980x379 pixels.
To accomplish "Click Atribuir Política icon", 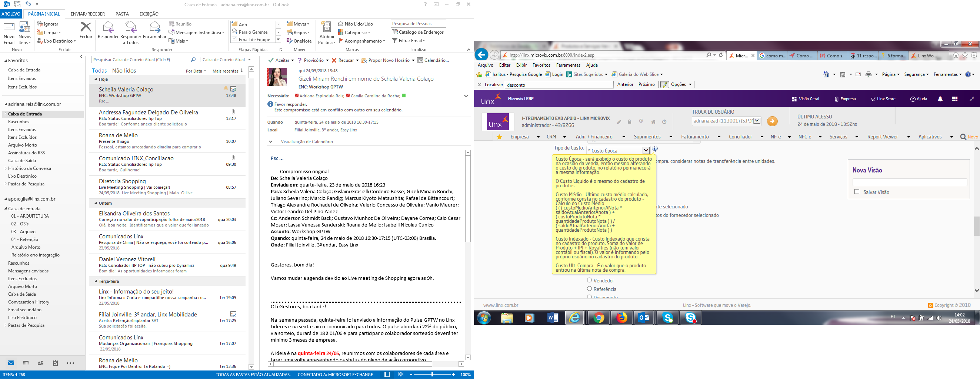I will point(326,33).
